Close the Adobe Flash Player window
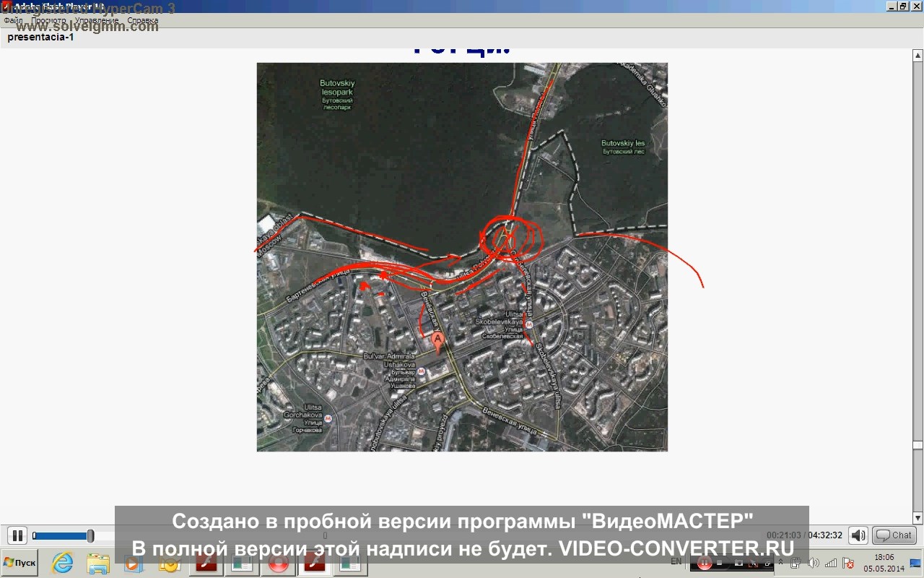This screenshot has width=924, height=578. (915, 6)
